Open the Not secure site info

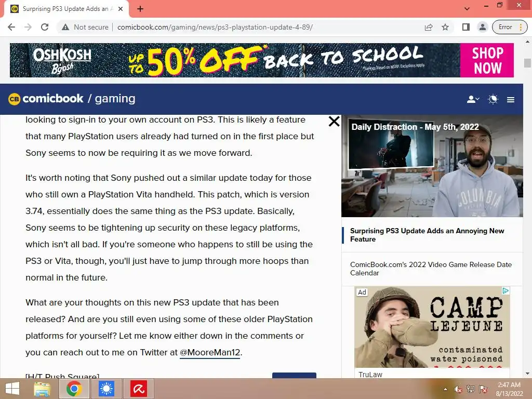tap(85, 27)
